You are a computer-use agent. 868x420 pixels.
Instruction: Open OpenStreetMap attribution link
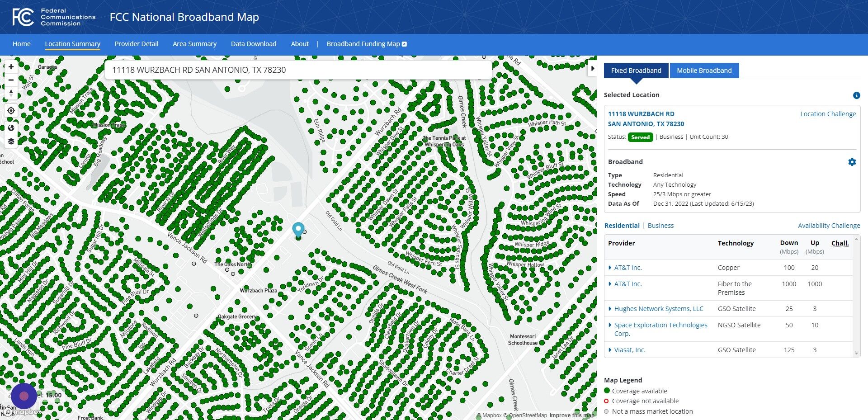(525, 415)
